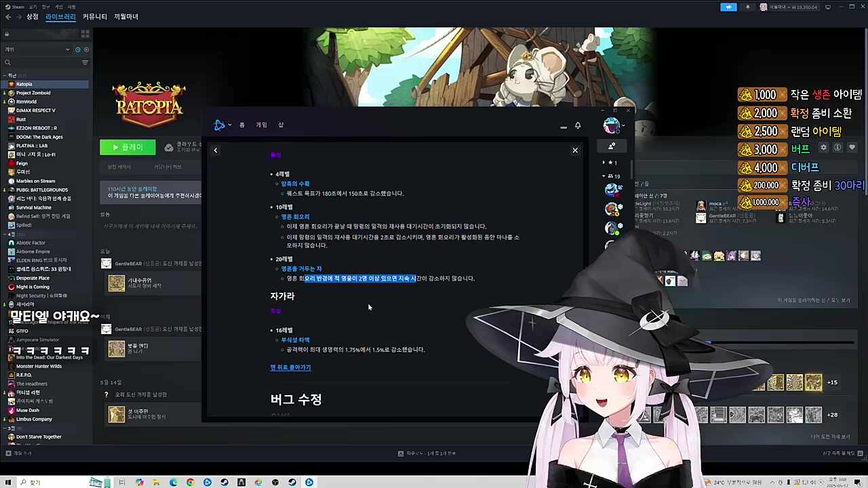This screenshot has width=868, height=488.
Task: Select Ratopia in the Steam library list
Action: [45, 84]
